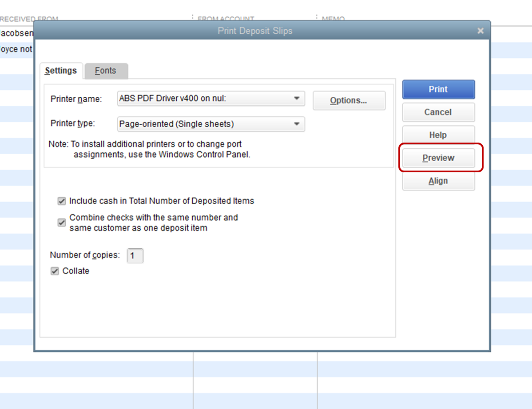The image size is (532, 409).
Task: Click the MEMO column header
Action: [x=333, y=19]
